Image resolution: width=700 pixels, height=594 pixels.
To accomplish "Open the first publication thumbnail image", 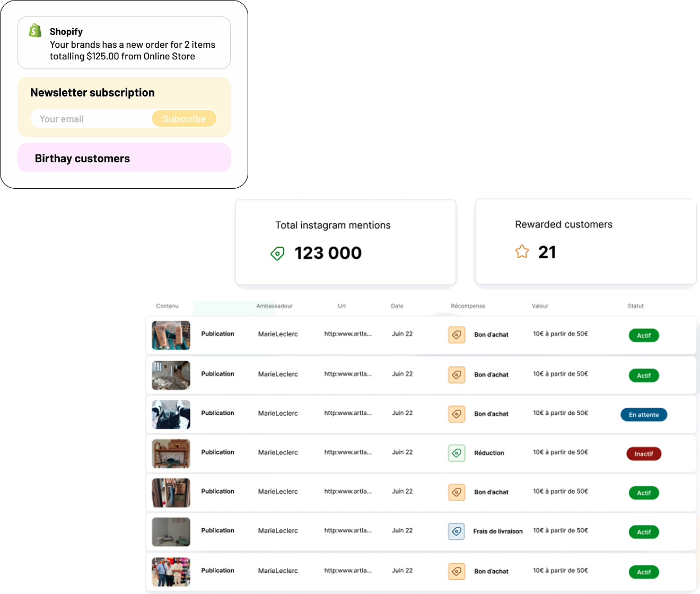I will point(171,335).
